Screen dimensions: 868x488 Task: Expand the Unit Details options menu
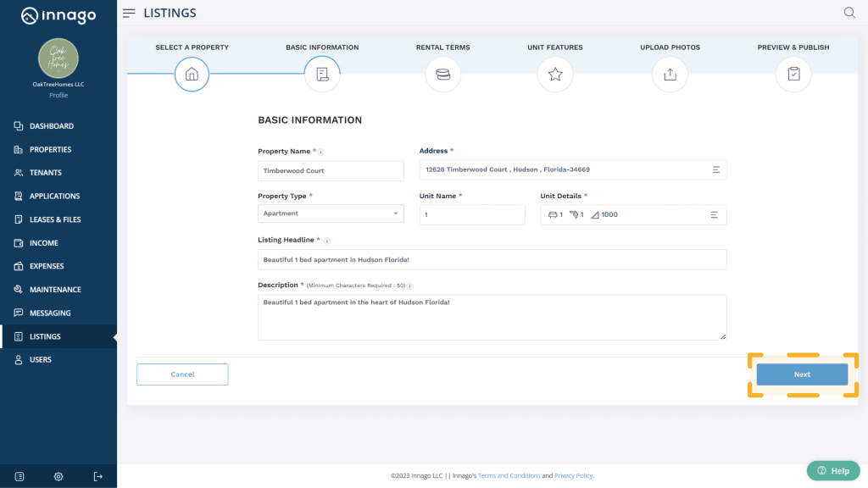coord(715,215)
